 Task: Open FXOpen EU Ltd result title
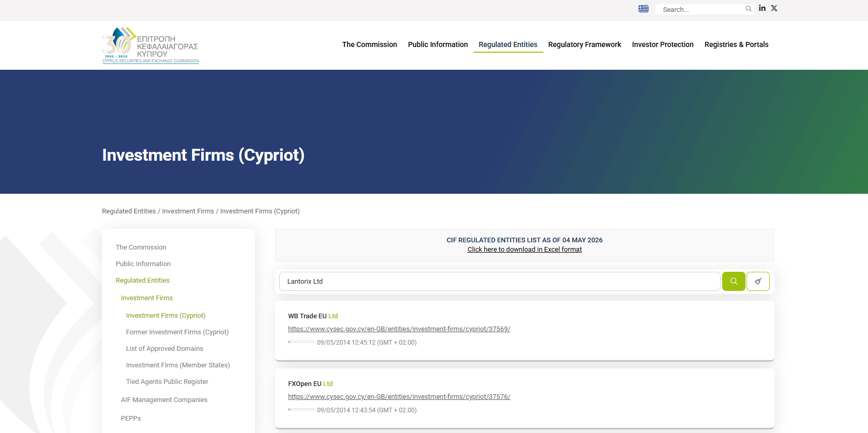point(310,384)
